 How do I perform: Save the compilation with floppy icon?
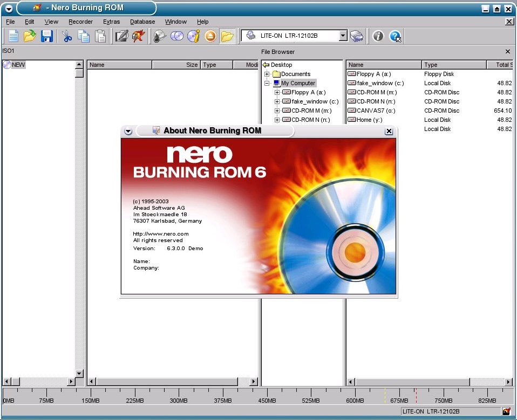(x=47, y=36)
